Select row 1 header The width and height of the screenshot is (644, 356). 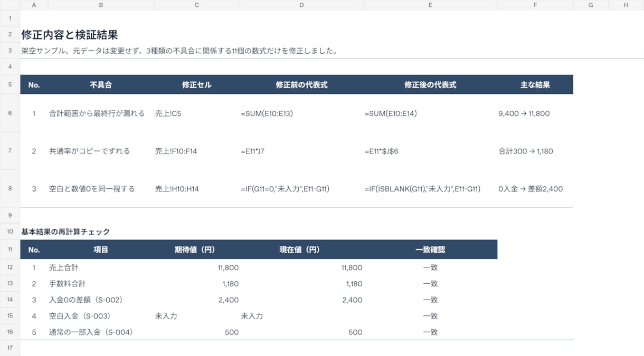coord(10,18)
